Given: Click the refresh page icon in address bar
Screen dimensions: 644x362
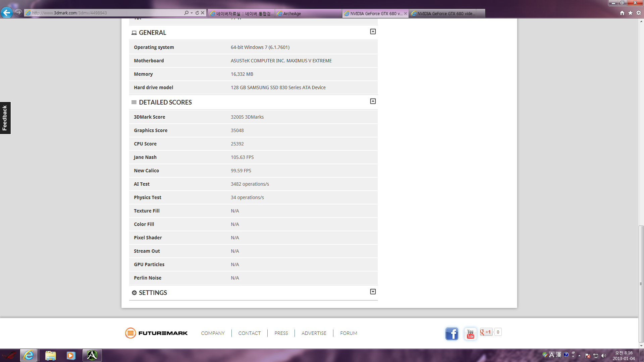Looking at the screenshot, I should (197, 13).
